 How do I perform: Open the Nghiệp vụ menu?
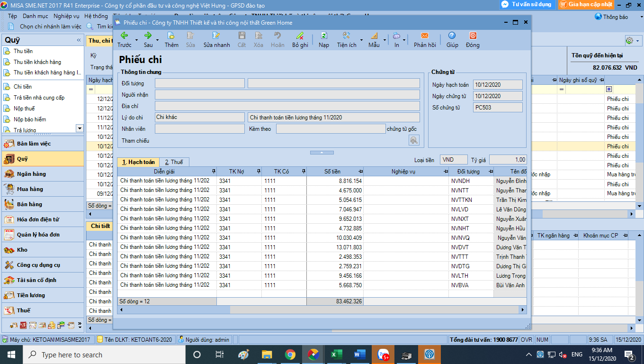66,16
